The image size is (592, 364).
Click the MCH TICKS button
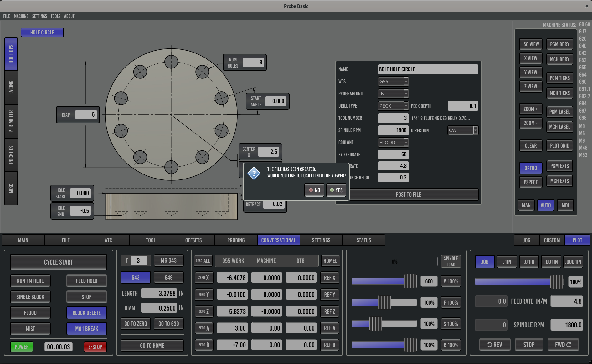(559, 93)
